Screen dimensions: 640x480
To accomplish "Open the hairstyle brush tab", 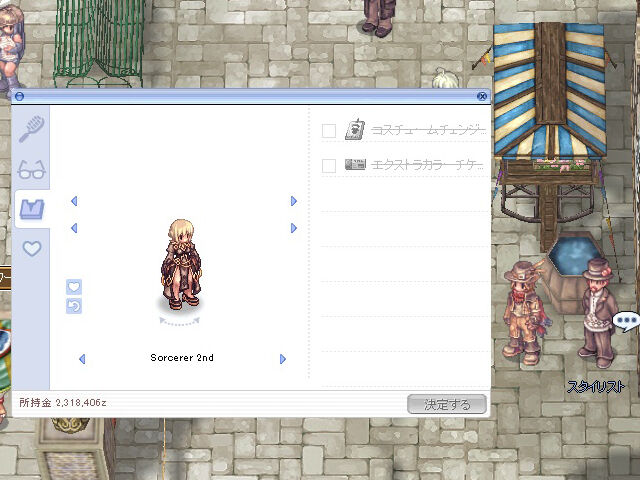I will 31,129.
